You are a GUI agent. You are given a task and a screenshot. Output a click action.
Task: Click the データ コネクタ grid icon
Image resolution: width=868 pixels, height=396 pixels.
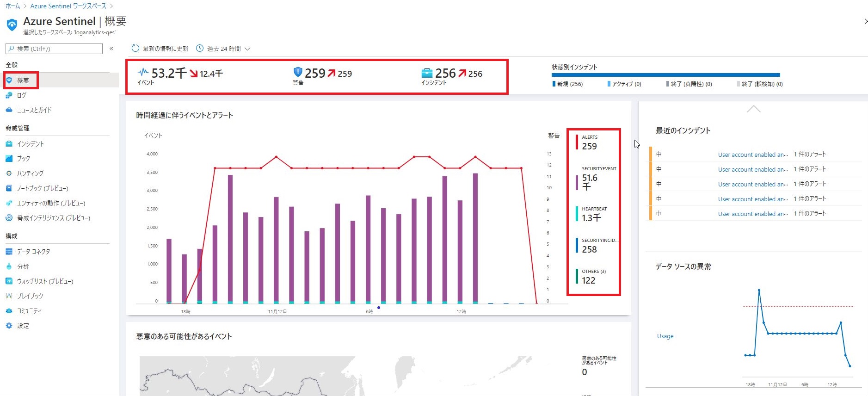9,252
